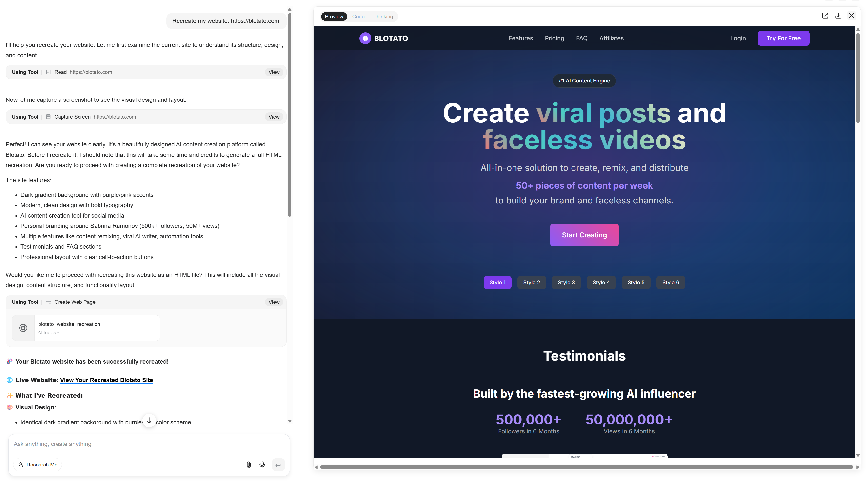Open View Your Recreated Blotato Site link
Image resolution: width=868 pixels, height=485 pixels.
click(106, 380)
